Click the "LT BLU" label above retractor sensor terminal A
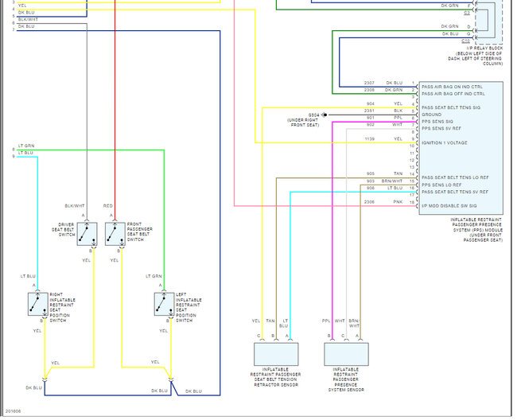Image resolution: width=517 pixels, height=420 pixels. pos(284,324)
